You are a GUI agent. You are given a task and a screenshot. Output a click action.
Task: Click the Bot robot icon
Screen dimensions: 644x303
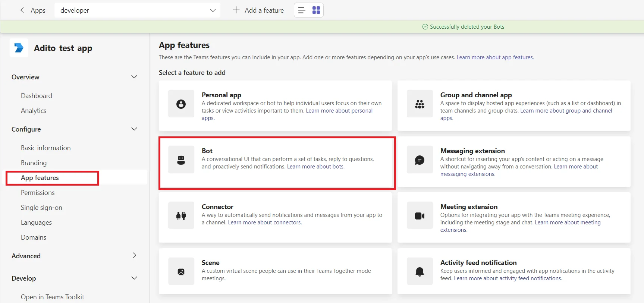pyautogui.click(x=181, y=160)
